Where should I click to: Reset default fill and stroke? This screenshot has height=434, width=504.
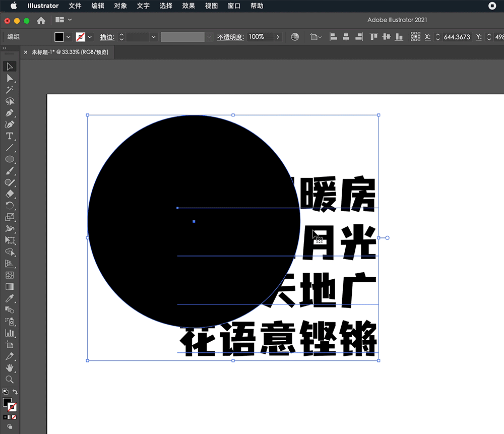(x=5, y=392)
